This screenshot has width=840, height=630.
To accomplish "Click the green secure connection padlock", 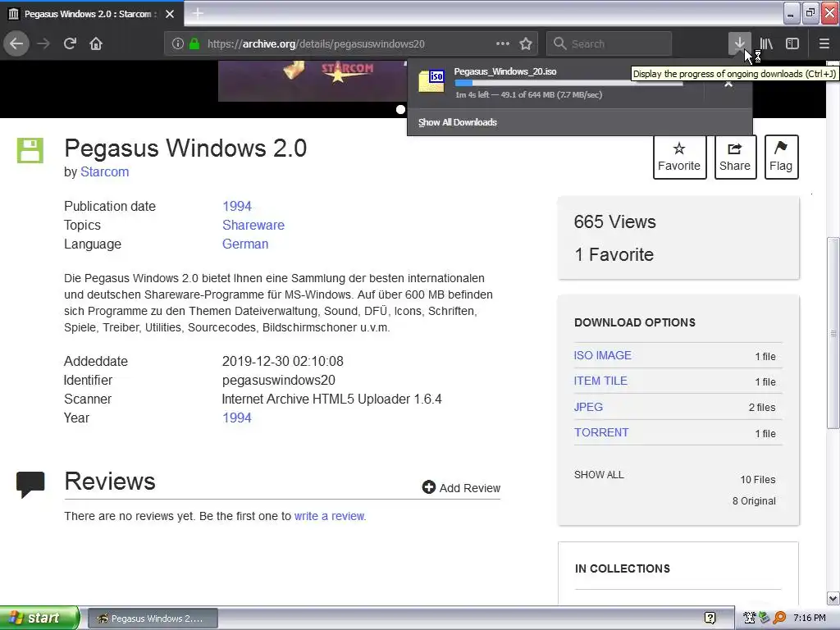I will pyautogui.click(x=194, y=44).
